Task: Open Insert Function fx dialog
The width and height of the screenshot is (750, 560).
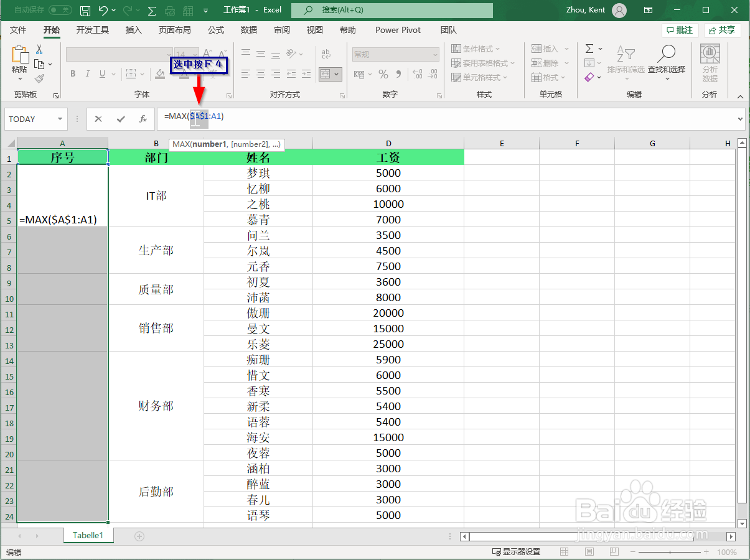Action: click(x=143, y=119)
